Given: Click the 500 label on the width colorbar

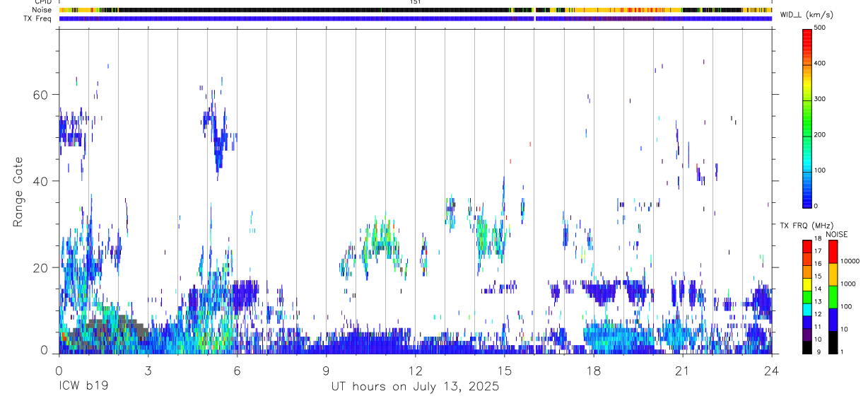Looking at the screenshot, I should [820, 28].
